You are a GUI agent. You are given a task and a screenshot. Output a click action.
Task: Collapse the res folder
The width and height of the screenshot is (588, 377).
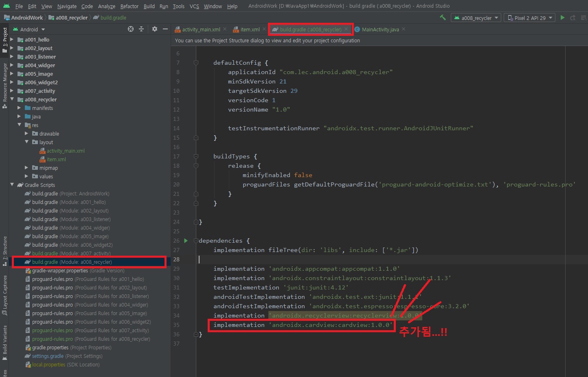click(x=19, y=125)
